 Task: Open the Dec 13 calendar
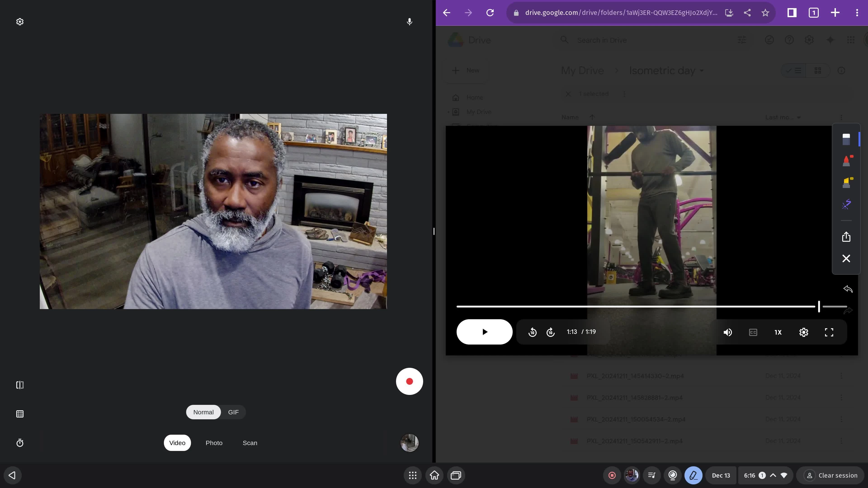pyautogui.click(x=721, y=475)
